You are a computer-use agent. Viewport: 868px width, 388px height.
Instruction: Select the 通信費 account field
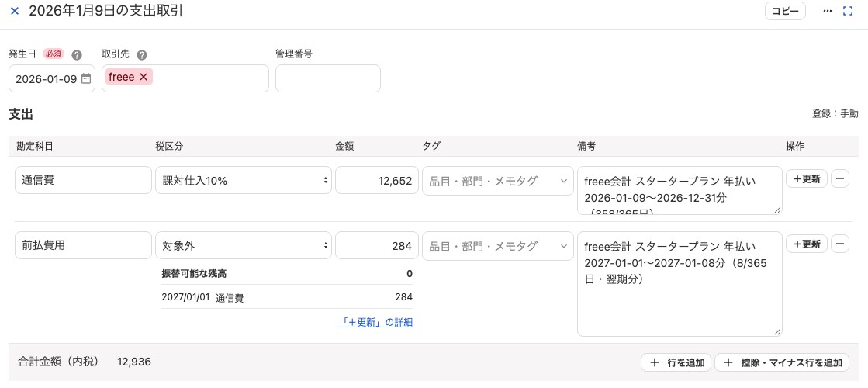click(x=83, y=181)
